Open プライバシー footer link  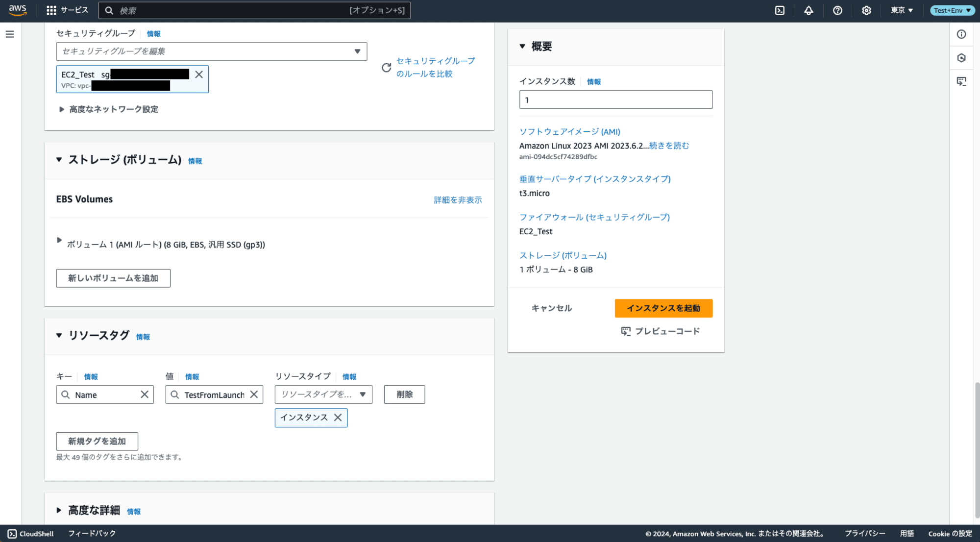point(865,534)
